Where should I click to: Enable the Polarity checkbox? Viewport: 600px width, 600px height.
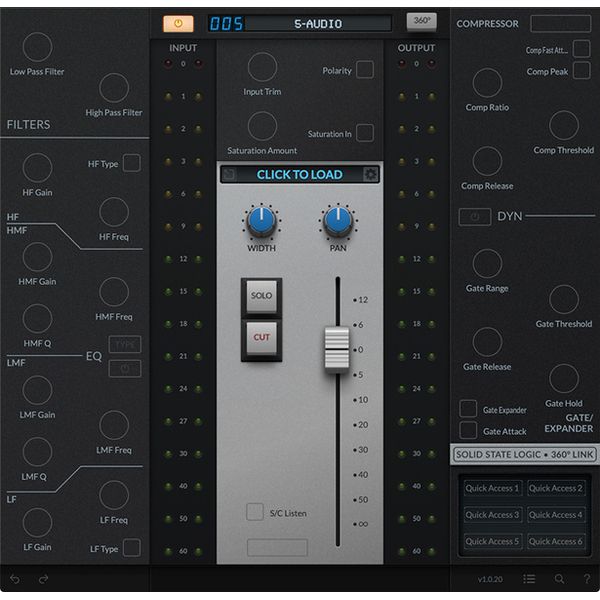click(x=365, y=70)
